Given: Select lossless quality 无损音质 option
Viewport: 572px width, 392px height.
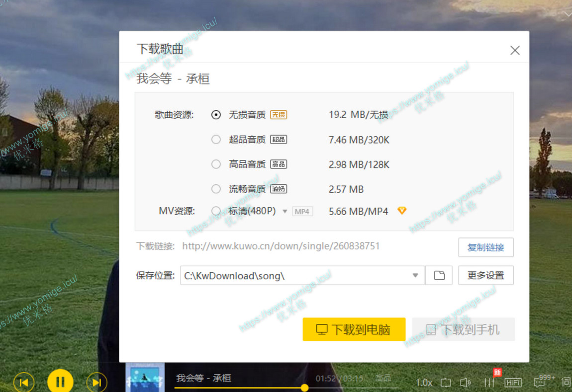Looking at the screenshot, I should pyautogui.click(x=216, y=115).
